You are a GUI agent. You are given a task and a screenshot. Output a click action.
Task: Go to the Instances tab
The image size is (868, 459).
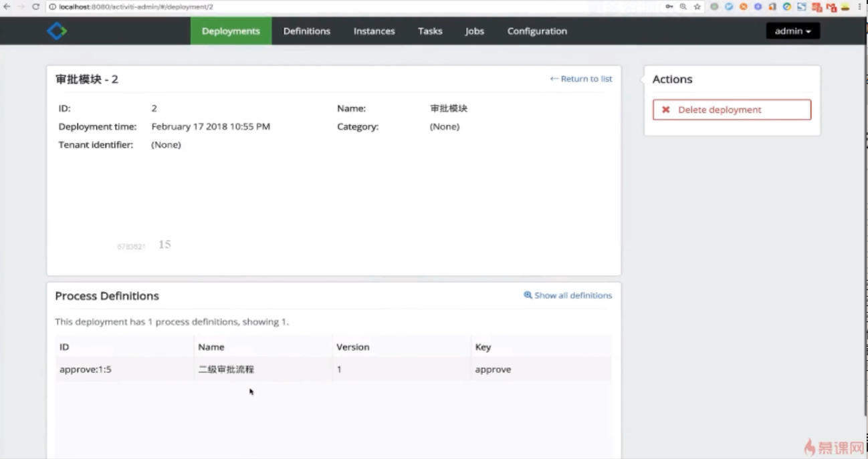click(x=374, y=31)
